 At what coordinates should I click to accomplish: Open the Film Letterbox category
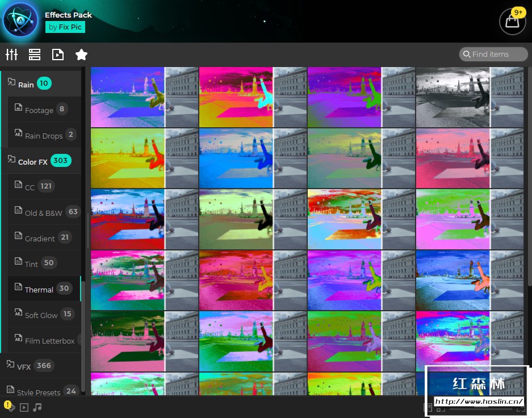(44, 340)
